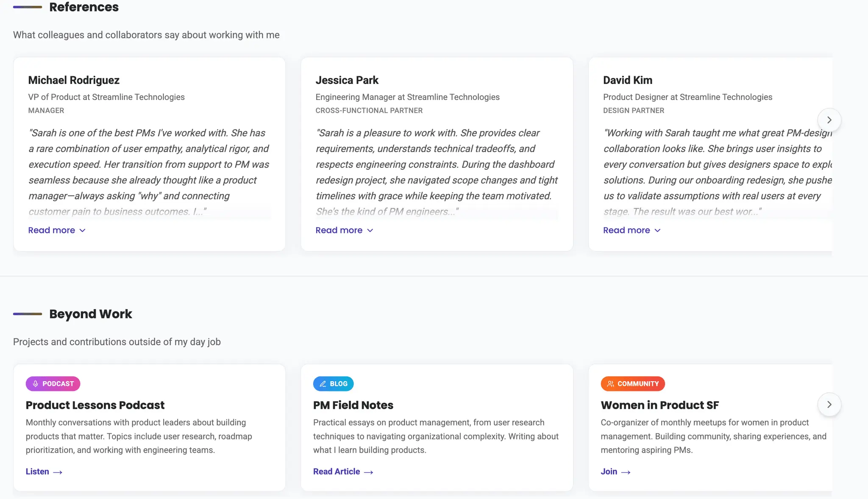This screenshot has height=499, width=868.
Task: Click the pencil icon in the Blog badge
Action: tap(323, 384)
